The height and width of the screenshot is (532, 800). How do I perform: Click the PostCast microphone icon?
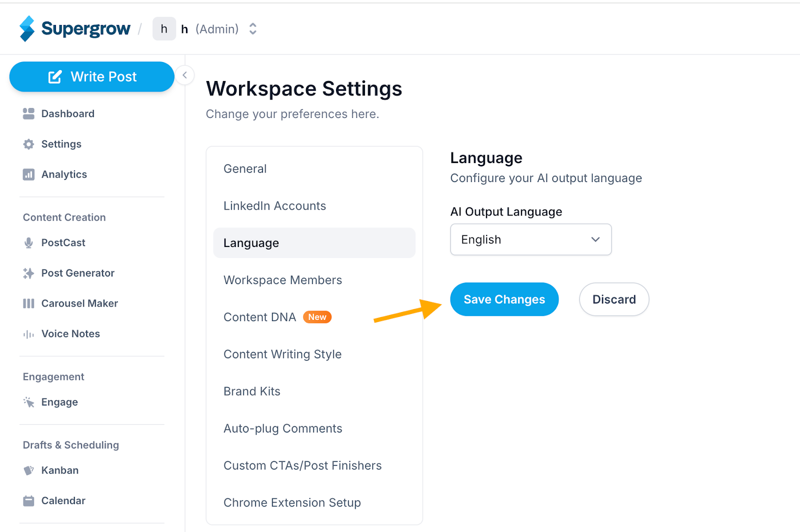[x=28, y=242]
